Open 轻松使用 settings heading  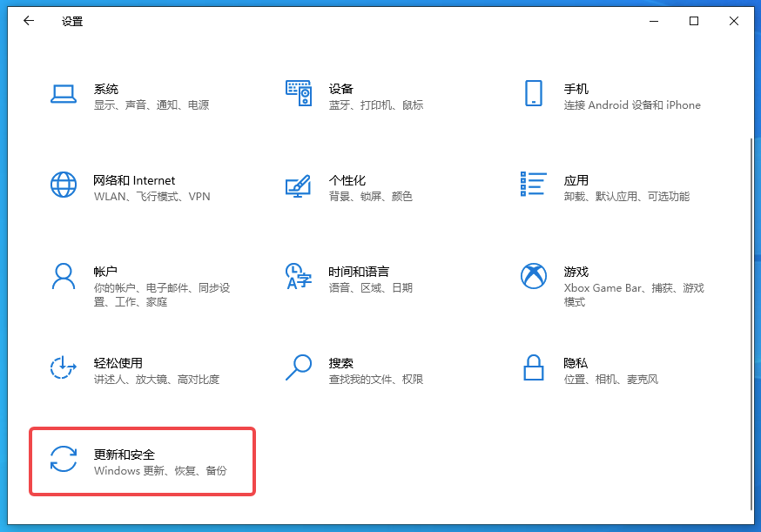pyautogui.click(x=118, y=363)
